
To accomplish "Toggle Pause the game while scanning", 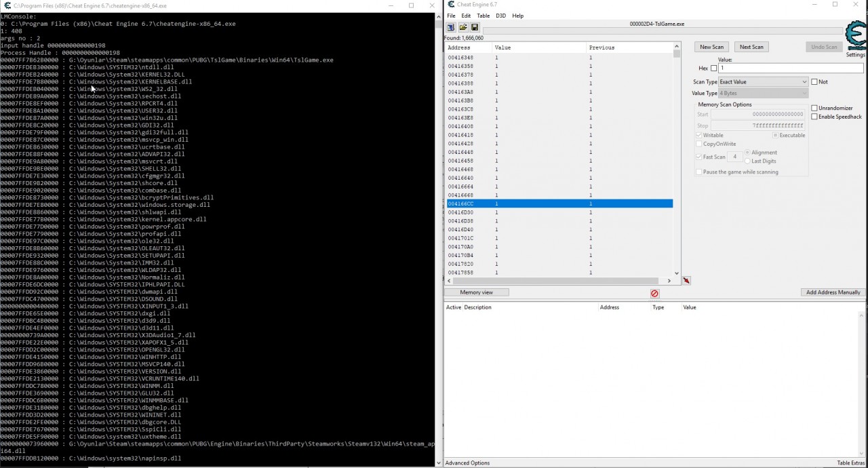I will (699, 172).
